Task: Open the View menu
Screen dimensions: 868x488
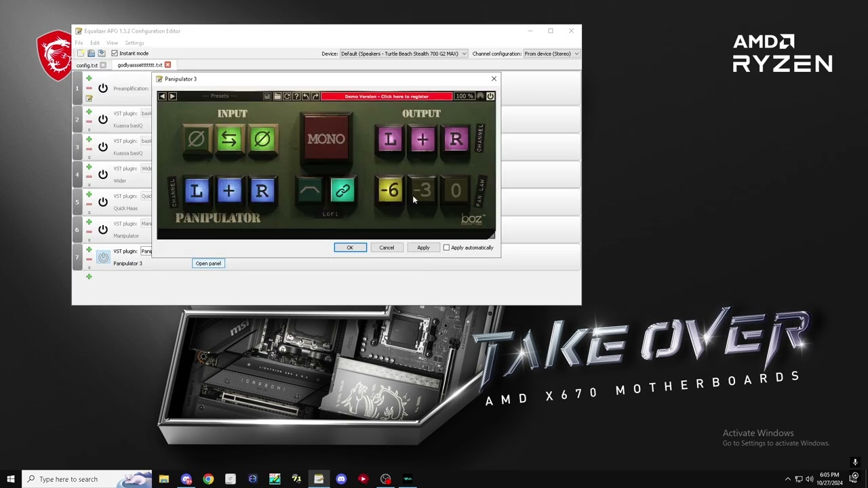Action: [x=112, y=43]
